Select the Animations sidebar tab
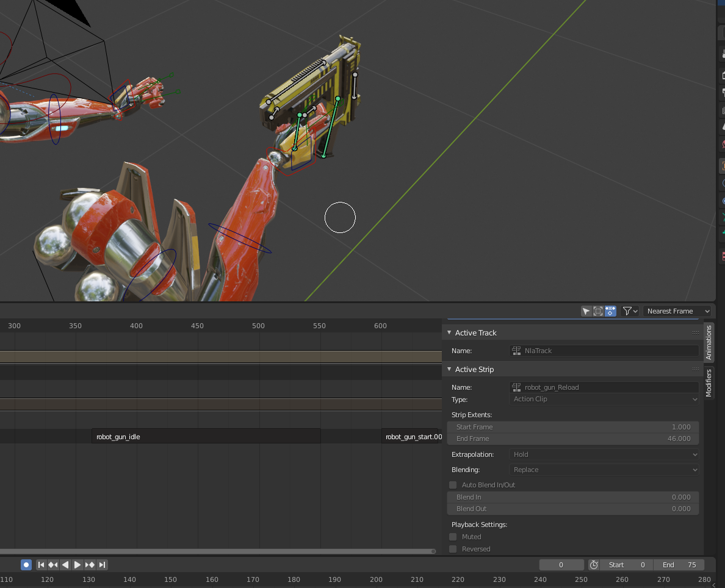 (x=709, y=342)
